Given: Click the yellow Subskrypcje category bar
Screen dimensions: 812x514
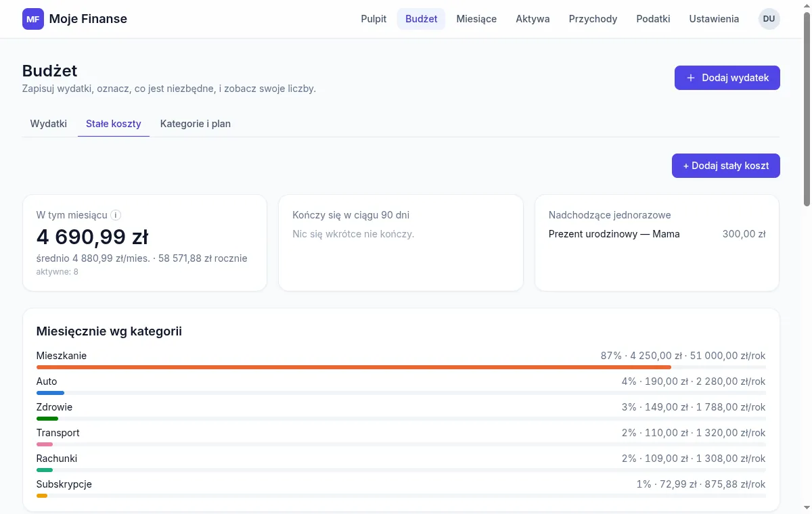Looking at the screenshot, I should 42,496.
